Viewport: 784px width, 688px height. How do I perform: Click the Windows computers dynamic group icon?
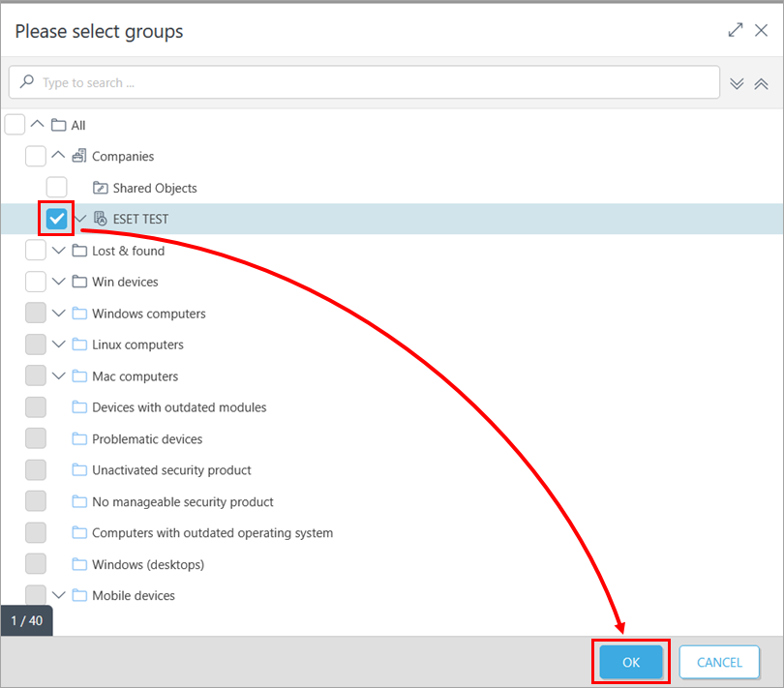coord(79,314)
